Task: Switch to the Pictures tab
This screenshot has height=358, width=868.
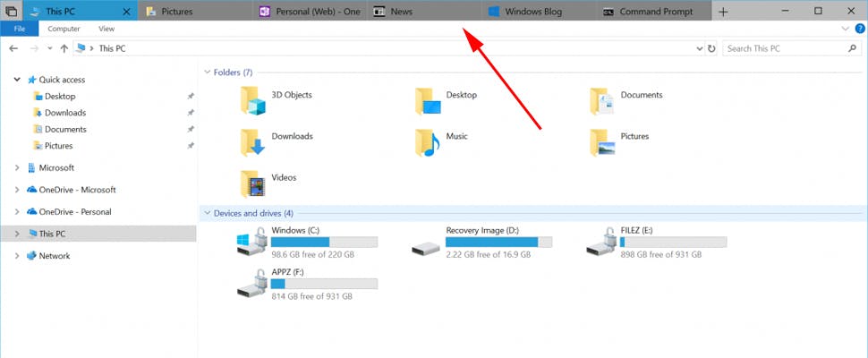Action: point(195,11)
